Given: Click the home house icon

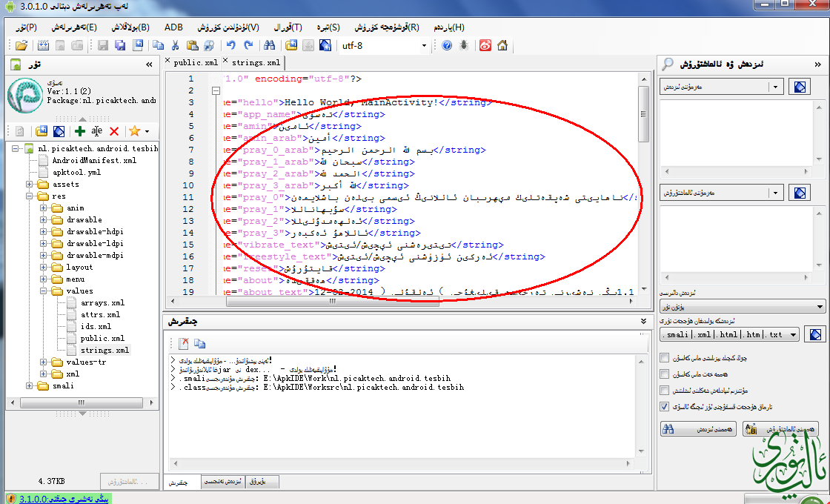Looking at the screenshot, I should pos(502,45).
